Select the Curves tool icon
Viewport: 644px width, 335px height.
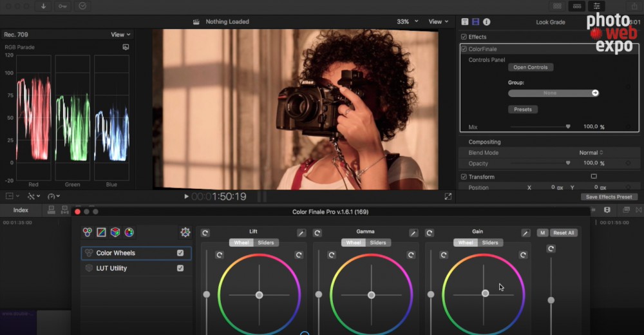click(x=101, y=233)
